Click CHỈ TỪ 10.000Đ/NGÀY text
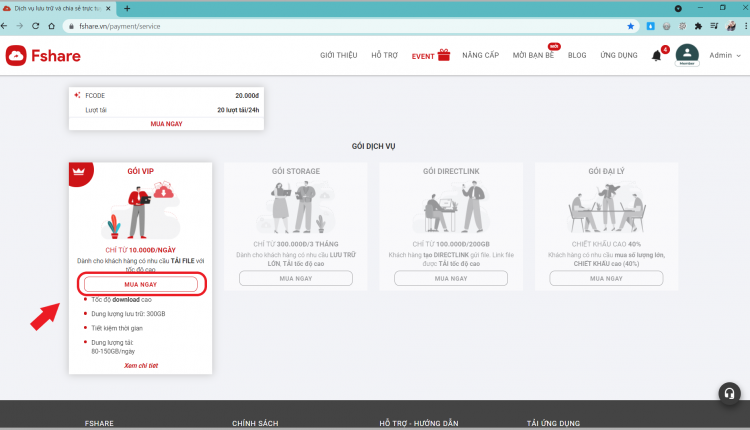Screen dimensions: 750x430 pyautogui.click(x=141, y=250)
